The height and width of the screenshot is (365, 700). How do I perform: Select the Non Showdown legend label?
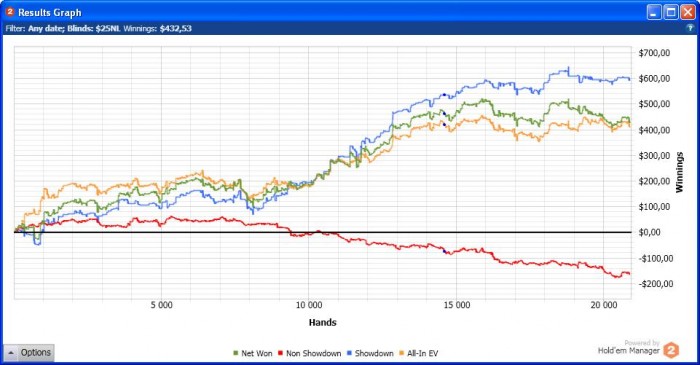[313, 353]
